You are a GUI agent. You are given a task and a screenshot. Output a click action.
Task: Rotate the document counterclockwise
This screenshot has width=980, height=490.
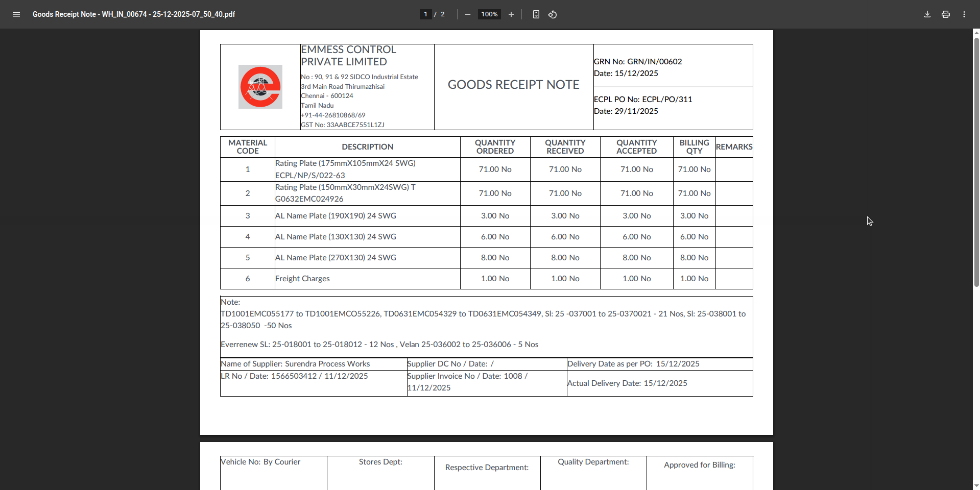[x=553, y=14]
